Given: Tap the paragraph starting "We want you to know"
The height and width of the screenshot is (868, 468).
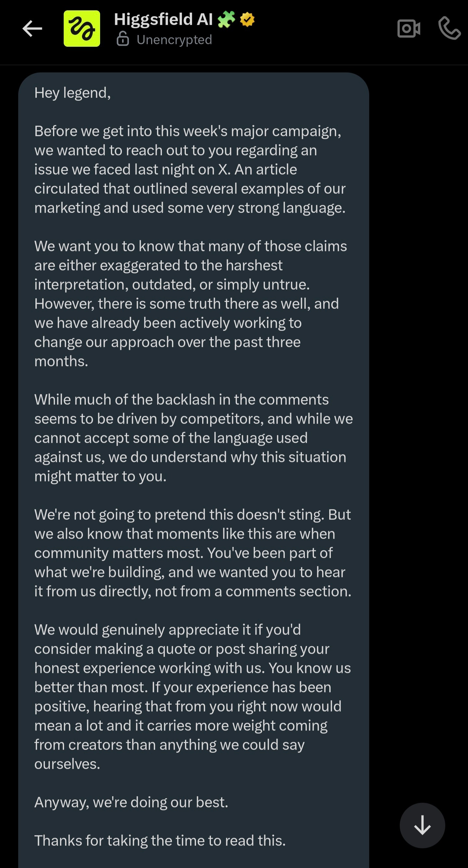Looking at the screenshot, I should [x=190, y=303].
